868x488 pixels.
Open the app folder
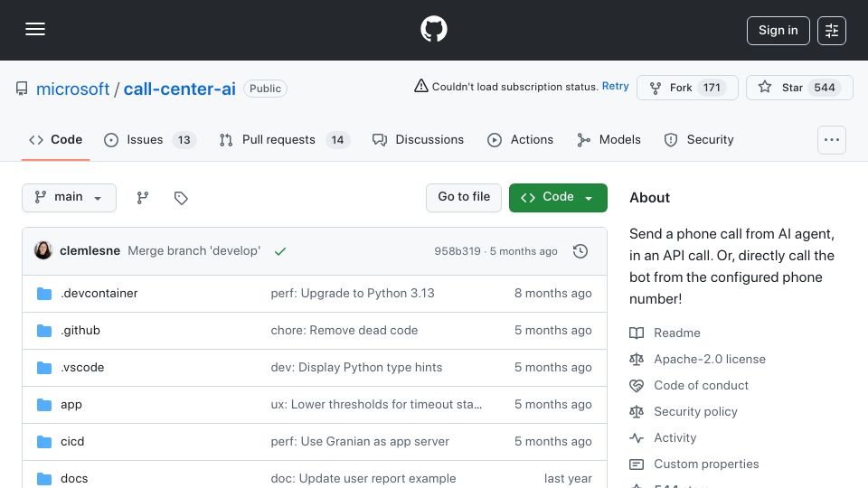click(x=71, y=405)
